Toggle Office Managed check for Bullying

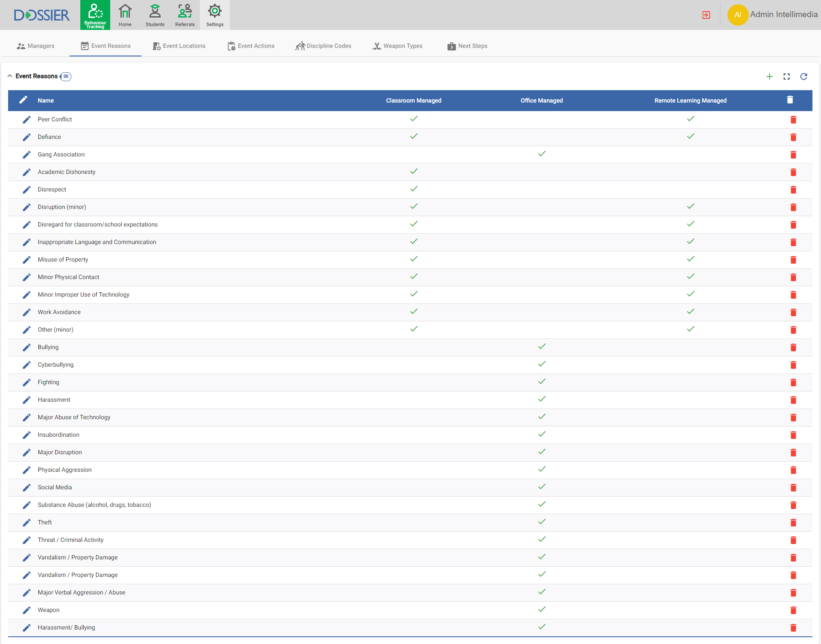(x=542, y=347)
